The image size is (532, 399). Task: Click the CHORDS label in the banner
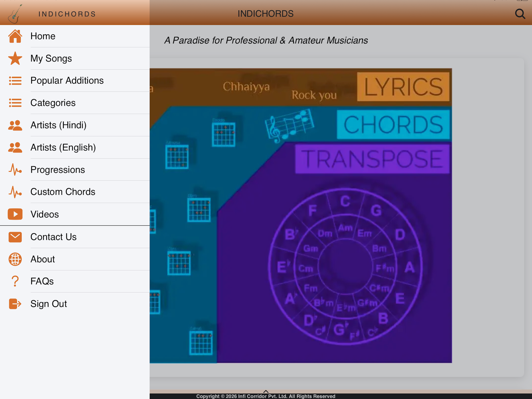click(393, 124)
